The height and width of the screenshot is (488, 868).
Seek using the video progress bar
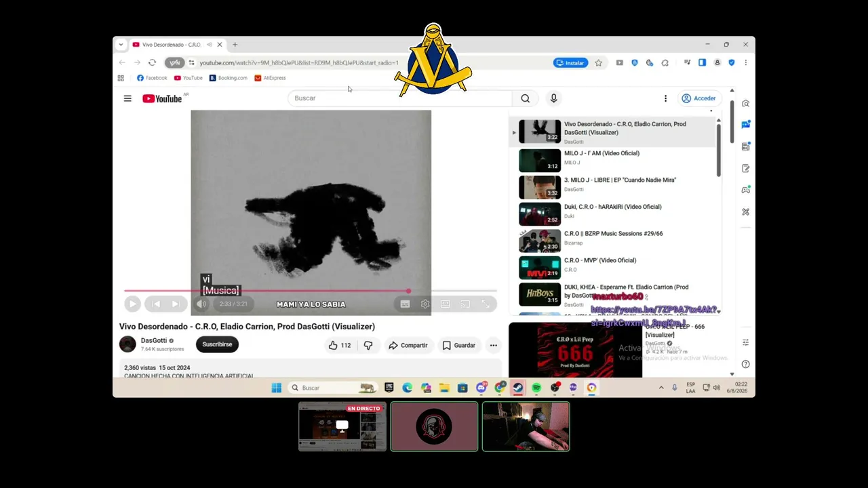pyautogui.click(x=311, y=291)
